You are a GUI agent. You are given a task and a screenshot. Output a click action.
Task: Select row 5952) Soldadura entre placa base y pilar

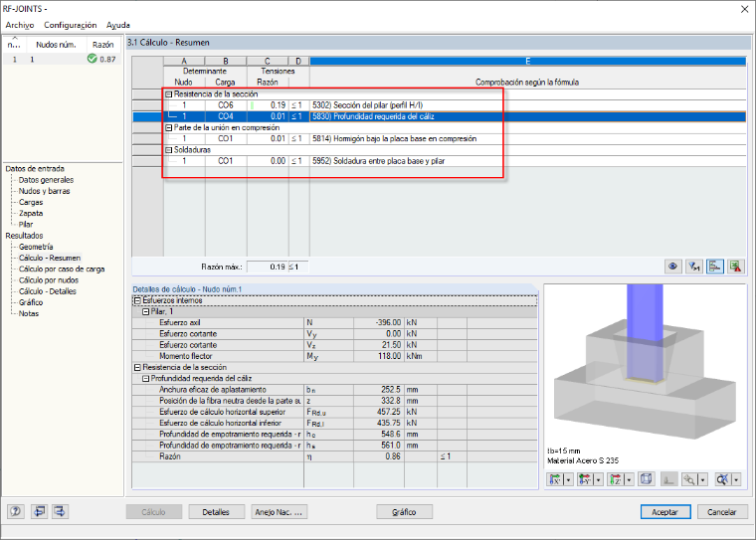click(x=439, y=161)
